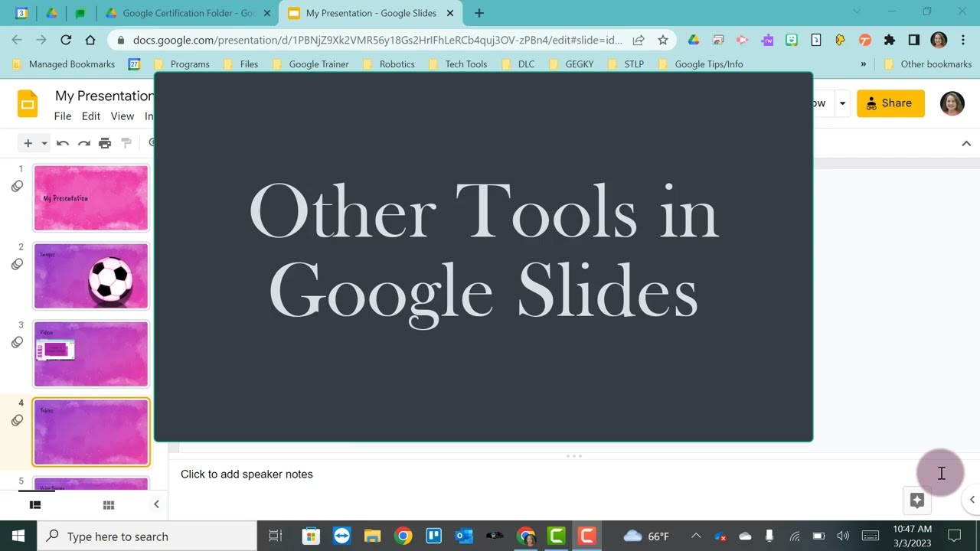
Task: Undo the last action in toolbar
Action: pos(63,143)
